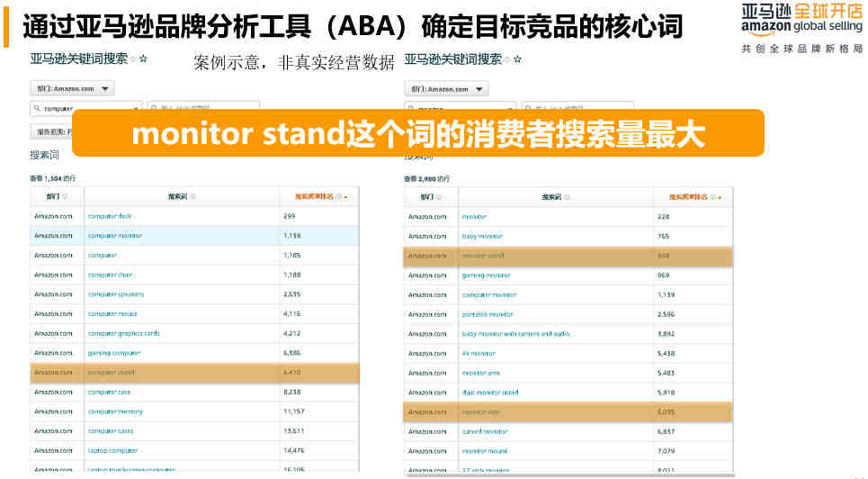Open the 'curved monitor' search term link
Image resolution: width=868 pixels, height=479 pixels.
pos(485,431)
